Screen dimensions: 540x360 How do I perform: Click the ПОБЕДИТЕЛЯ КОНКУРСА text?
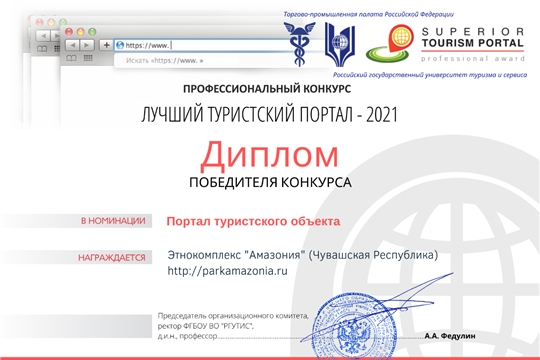(x=270, y=182)
